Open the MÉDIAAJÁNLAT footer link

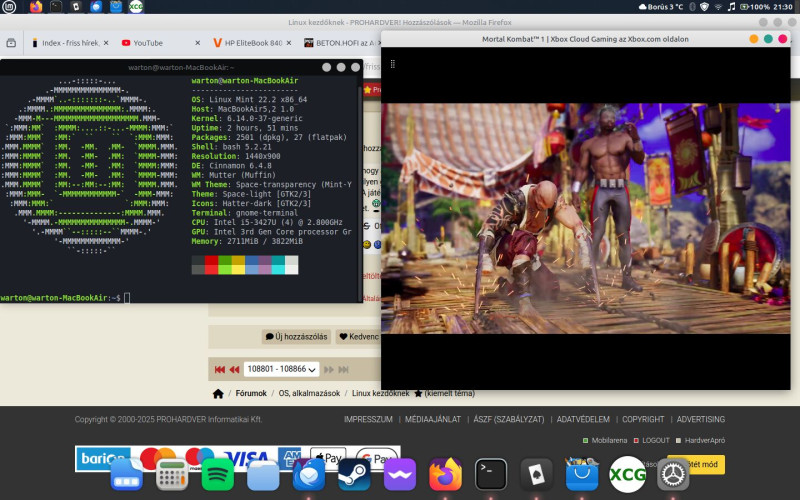coord(433,419)
